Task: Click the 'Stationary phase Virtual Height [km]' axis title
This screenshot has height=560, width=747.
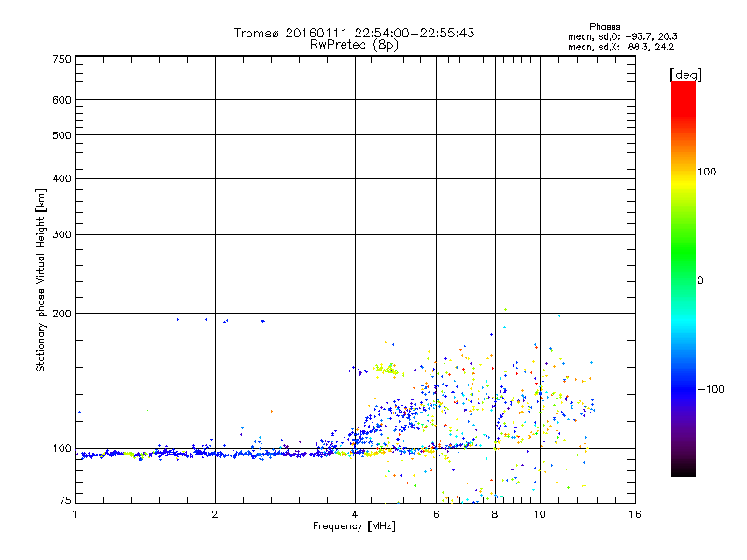Action: pos(41,281)
